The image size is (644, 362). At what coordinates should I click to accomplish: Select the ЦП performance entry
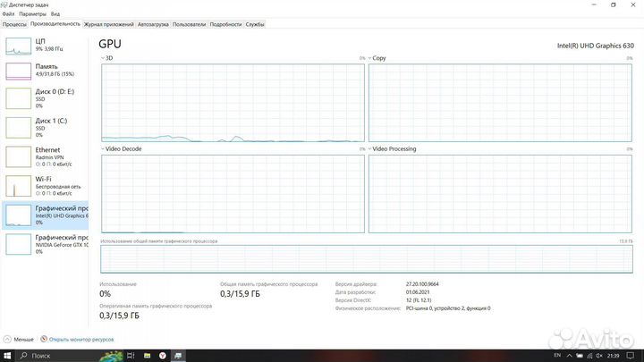[46, 46]
